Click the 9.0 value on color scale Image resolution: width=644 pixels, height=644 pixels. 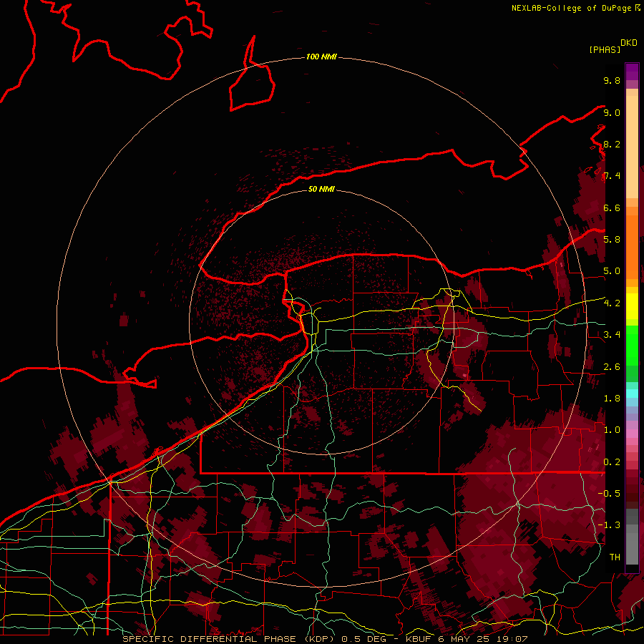[612, 112]
